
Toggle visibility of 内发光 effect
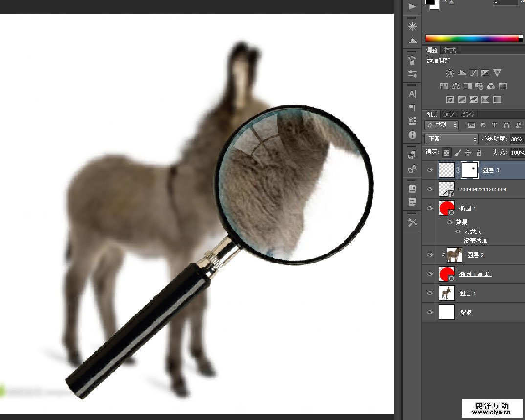tap(458, 231)
